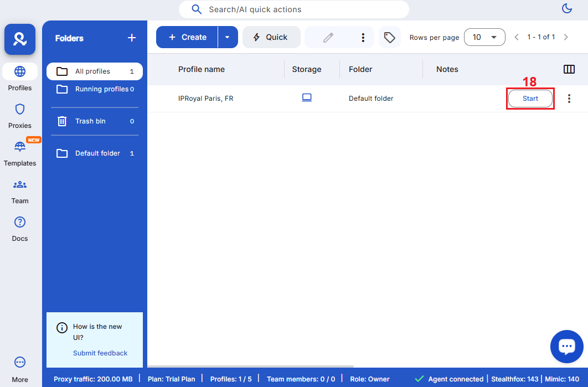The width and height of the screenshot is (588, 387).
Task: Click the More options icon in sidebar
Action: (x=20, y=362)
